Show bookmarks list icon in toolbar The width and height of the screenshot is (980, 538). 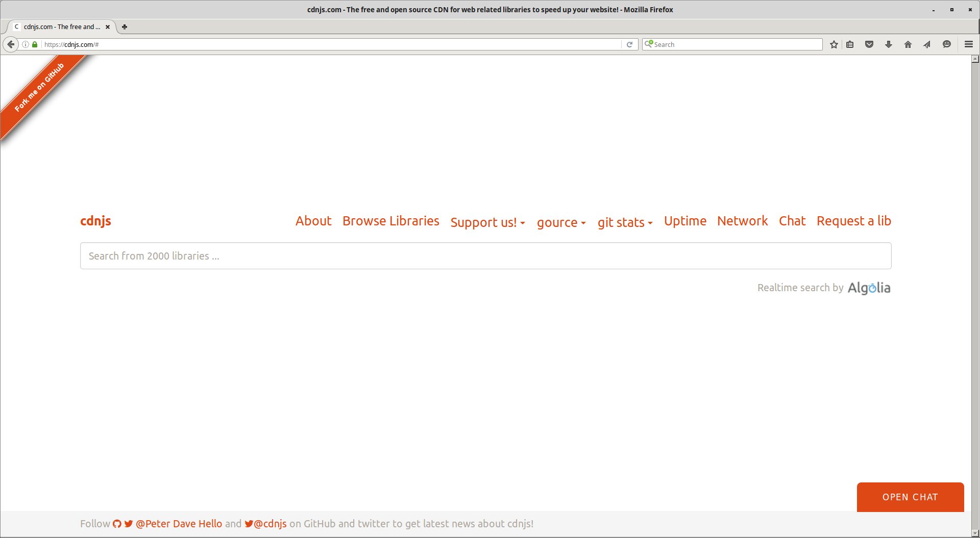tap(850, 44)
